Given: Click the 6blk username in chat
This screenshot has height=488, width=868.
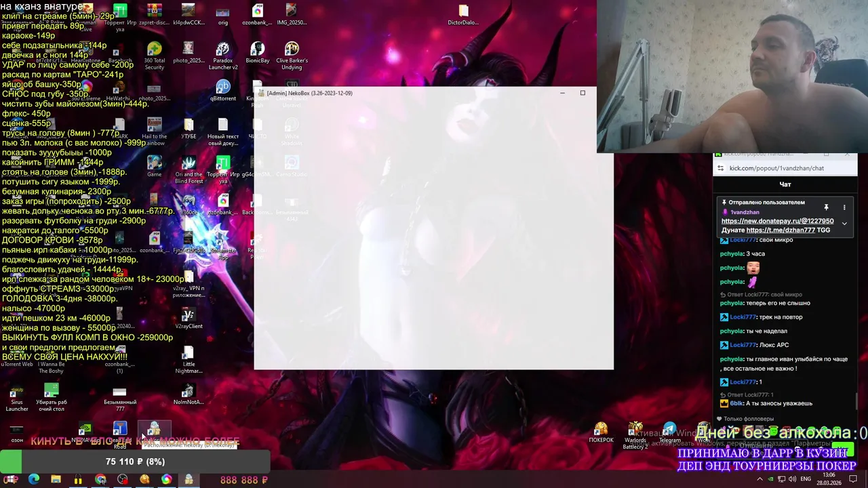Looking at the screenshot, I should 736,403.
